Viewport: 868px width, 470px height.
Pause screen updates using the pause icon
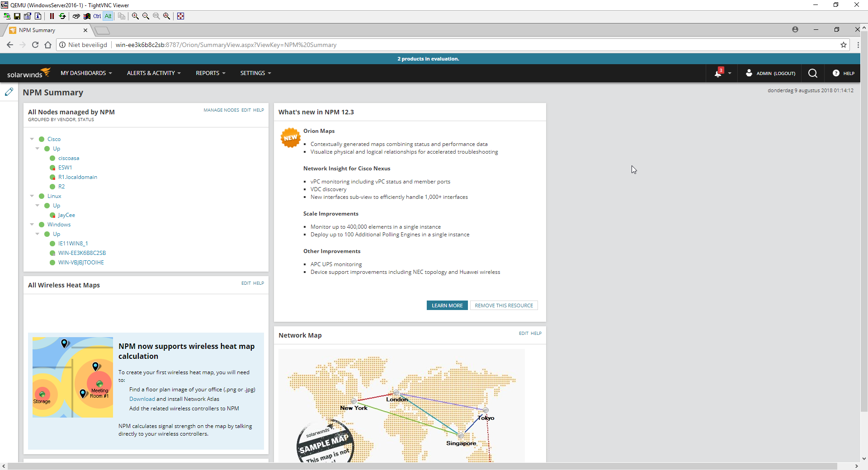[52, 16]
